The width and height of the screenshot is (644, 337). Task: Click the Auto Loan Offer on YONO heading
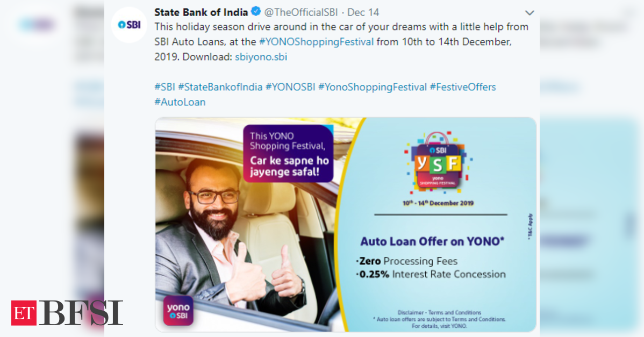click(x=433, y=241)
